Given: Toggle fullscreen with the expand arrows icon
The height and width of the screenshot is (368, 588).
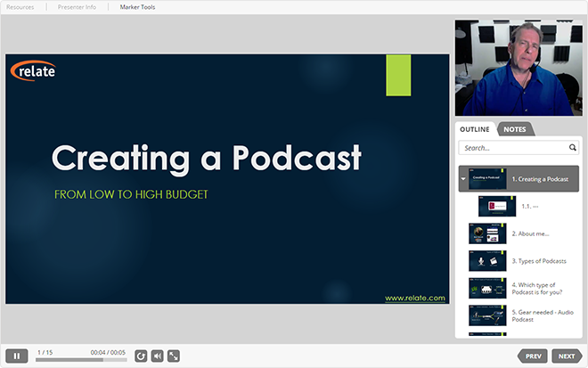Looking at the screenshot, I should (x=174, y=356).
